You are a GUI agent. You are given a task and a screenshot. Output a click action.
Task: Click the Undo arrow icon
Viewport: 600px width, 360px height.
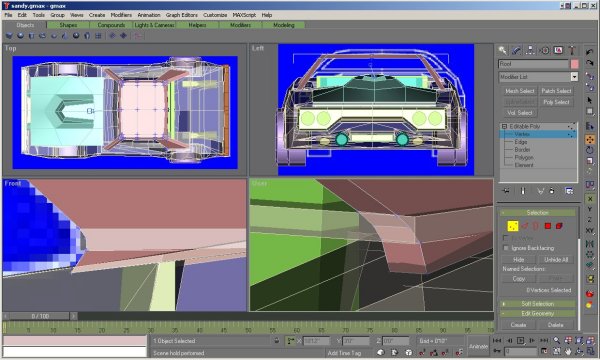(590, 52)
